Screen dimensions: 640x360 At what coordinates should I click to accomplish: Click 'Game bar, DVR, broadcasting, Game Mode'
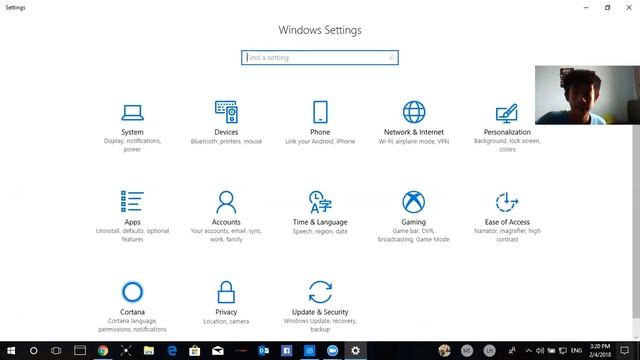pyautogui.click(x=413, y=235)
